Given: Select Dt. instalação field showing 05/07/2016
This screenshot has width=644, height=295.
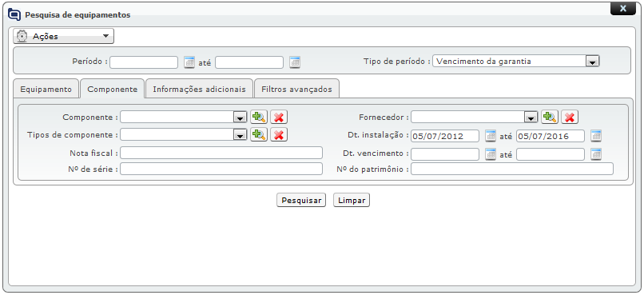Looking at the screenshot, I should [551, 136].
